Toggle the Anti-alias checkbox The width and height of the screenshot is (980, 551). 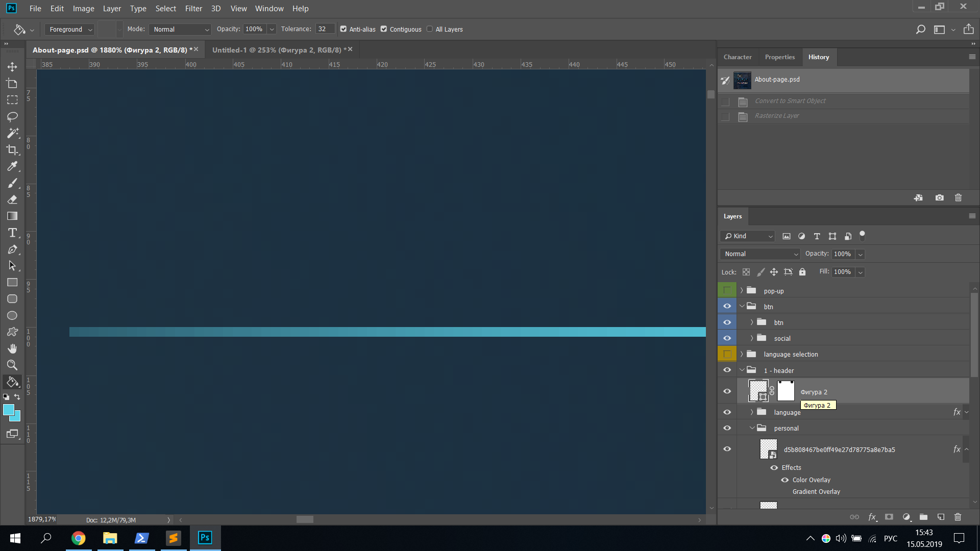pos(344,29)
